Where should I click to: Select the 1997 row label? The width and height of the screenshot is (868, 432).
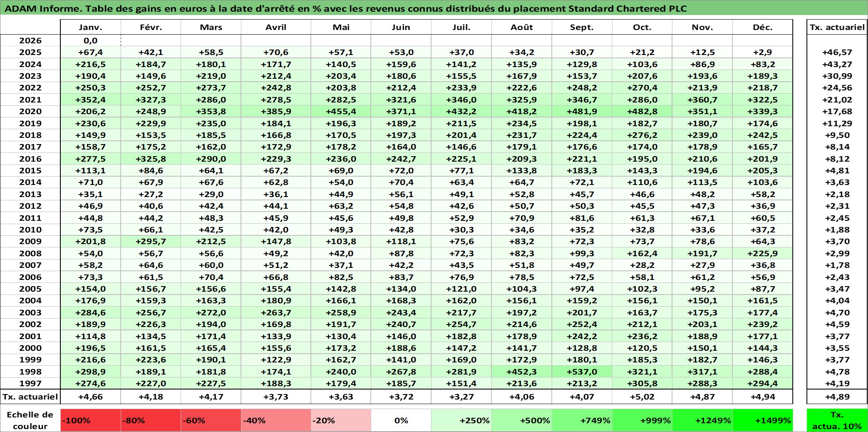pos(30,383)
